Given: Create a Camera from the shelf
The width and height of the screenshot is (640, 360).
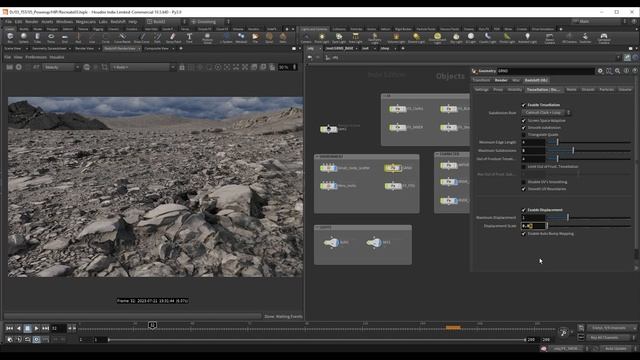Looking at the screenshot, I should tap(306, 38).
